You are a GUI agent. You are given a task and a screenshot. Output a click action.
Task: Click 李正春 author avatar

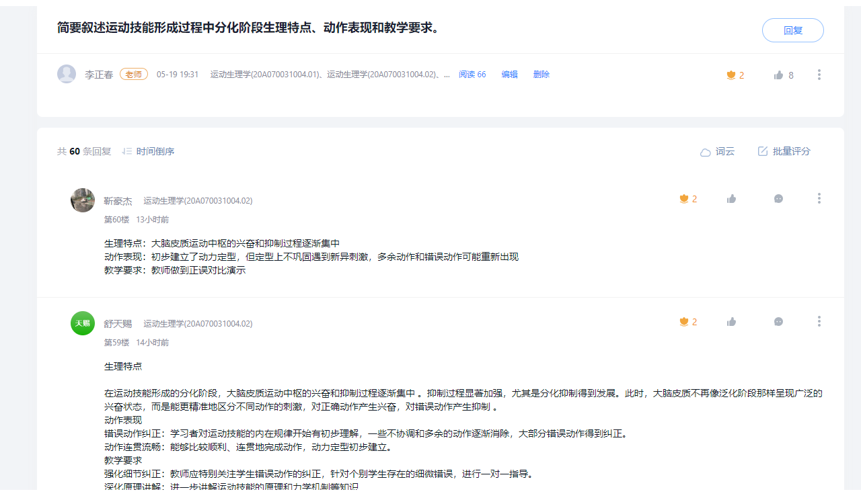[x=67, y=74]
